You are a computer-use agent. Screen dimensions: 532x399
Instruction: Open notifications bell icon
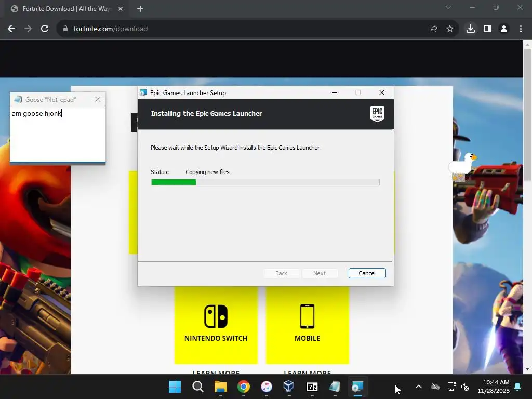click(518, 387)
